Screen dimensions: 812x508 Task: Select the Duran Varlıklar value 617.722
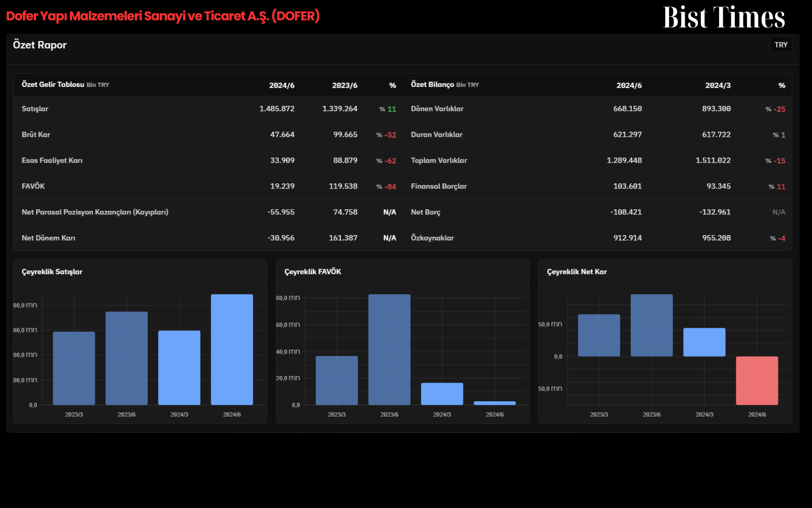click(x=717, y=135)
